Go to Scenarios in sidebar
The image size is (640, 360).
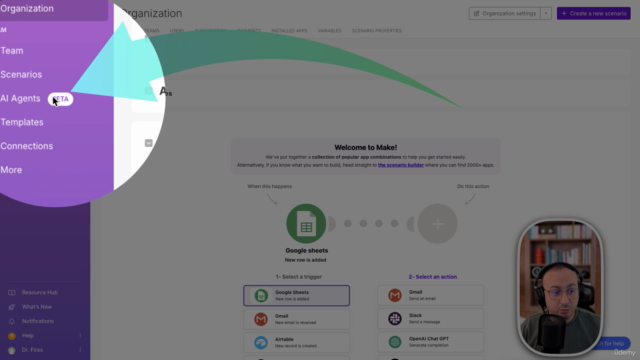tap(21, 74)
